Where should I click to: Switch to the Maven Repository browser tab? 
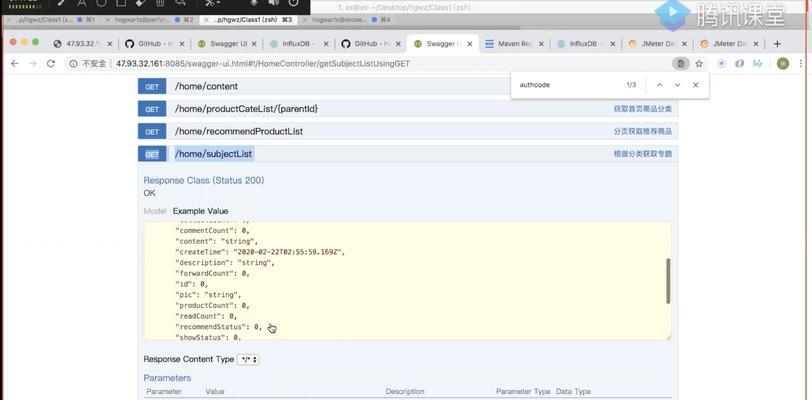tap(514, 44)
